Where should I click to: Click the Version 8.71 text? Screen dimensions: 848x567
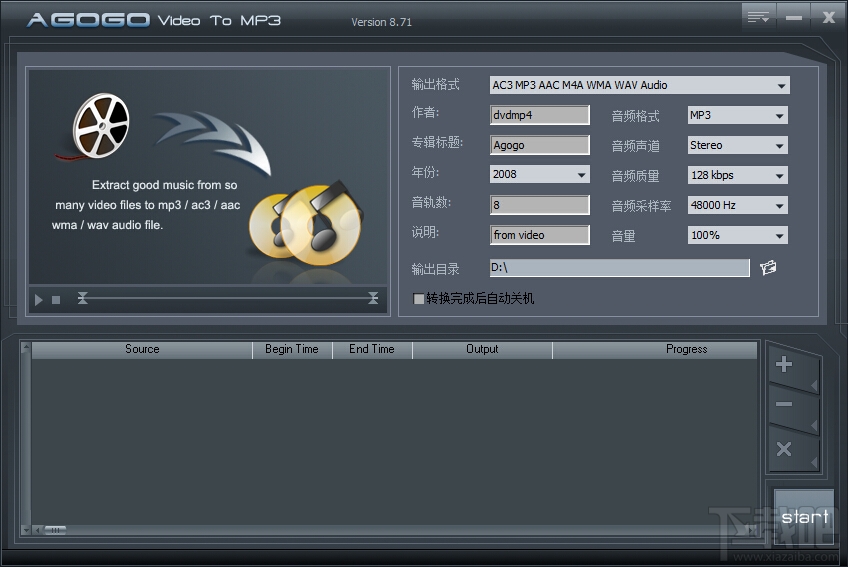pos(381,22)
